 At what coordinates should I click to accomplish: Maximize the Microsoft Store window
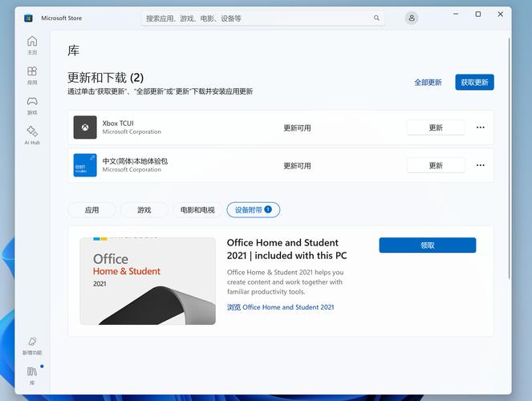pos(478,14)
